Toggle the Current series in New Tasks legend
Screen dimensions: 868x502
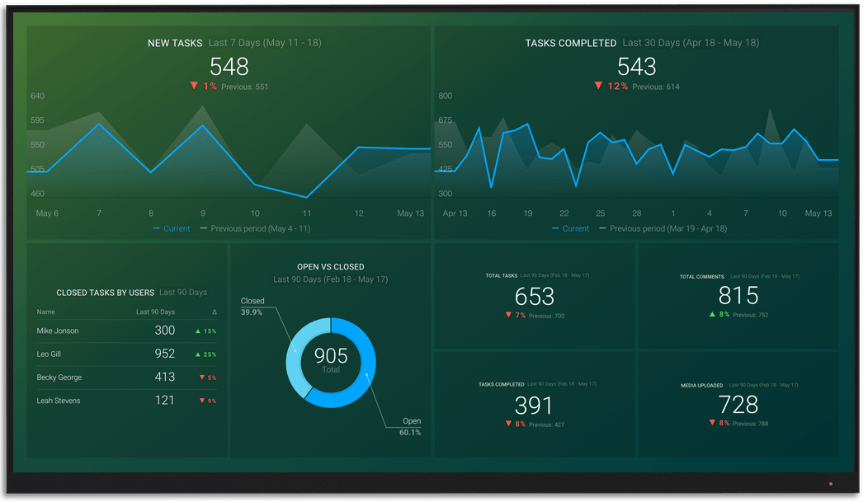pyautogui.click(x=171, y=228)
